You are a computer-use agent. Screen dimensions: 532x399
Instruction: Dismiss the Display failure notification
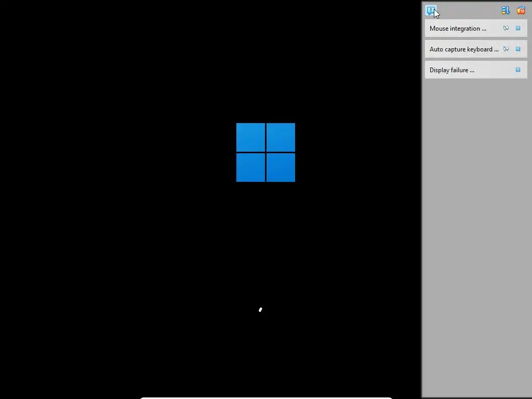(x=518, y=70)
